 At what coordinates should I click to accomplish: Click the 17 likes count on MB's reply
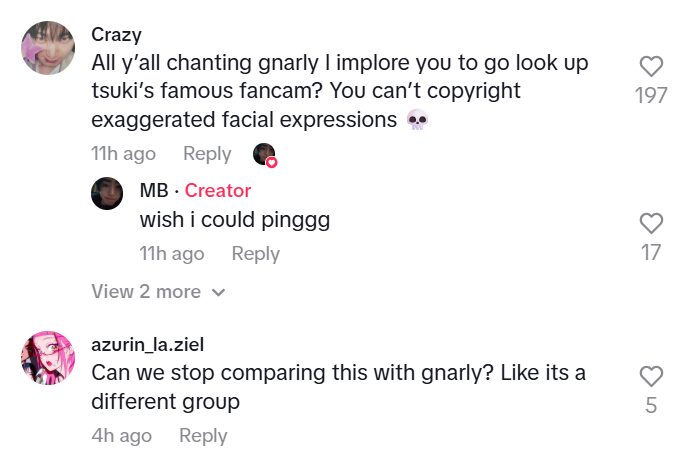tap(651, 252)
